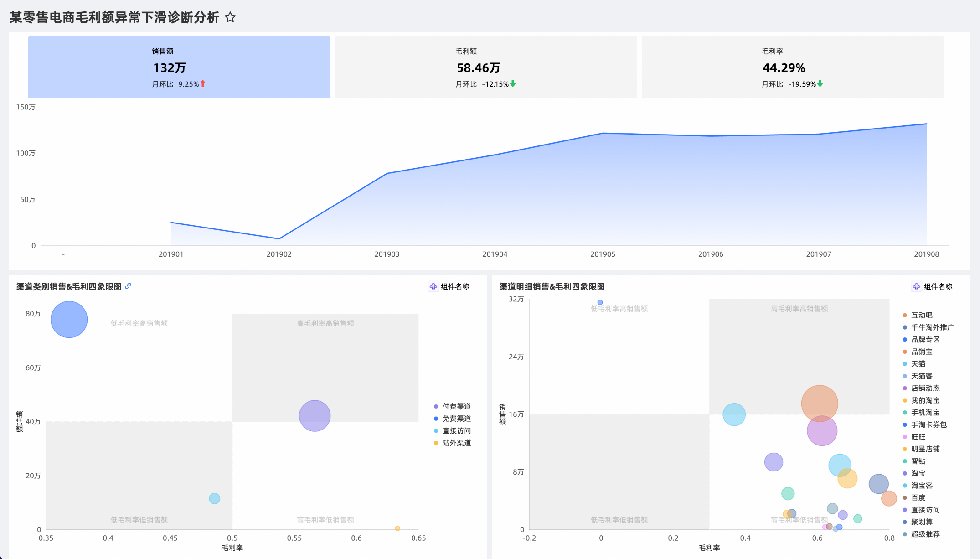Viewport: 980px width, 559px height.
Task: Toggle the 聚划算 legend entry
Action: pos(918,522)
